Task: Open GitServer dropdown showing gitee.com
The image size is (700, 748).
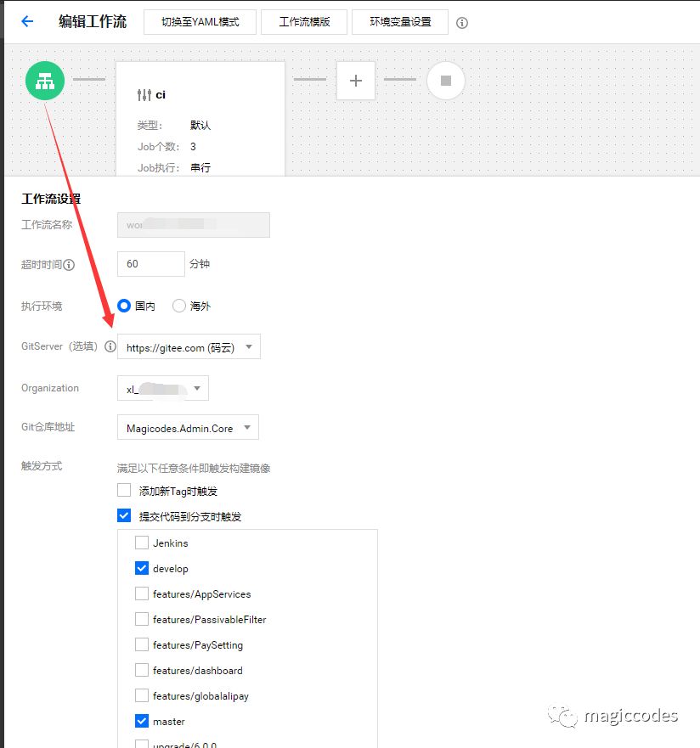Action: click(189, 346)
